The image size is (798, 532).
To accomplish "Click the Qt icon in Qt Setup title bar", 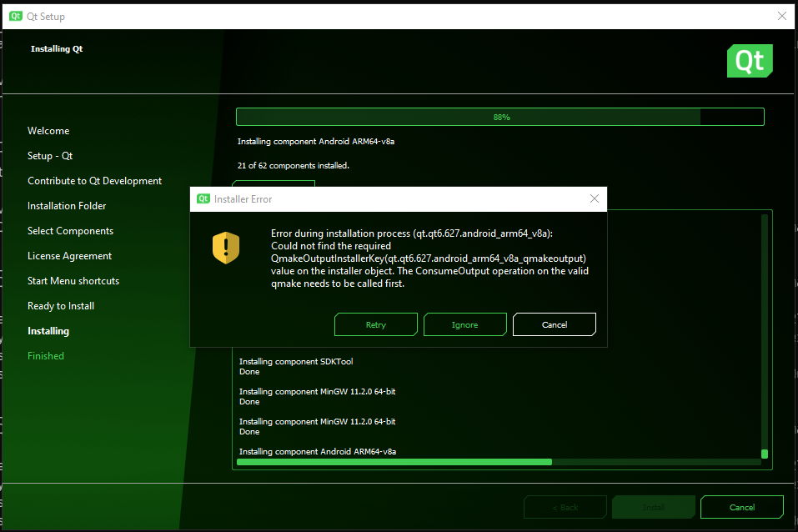I will pyautogui.click(x=16, y=16).
